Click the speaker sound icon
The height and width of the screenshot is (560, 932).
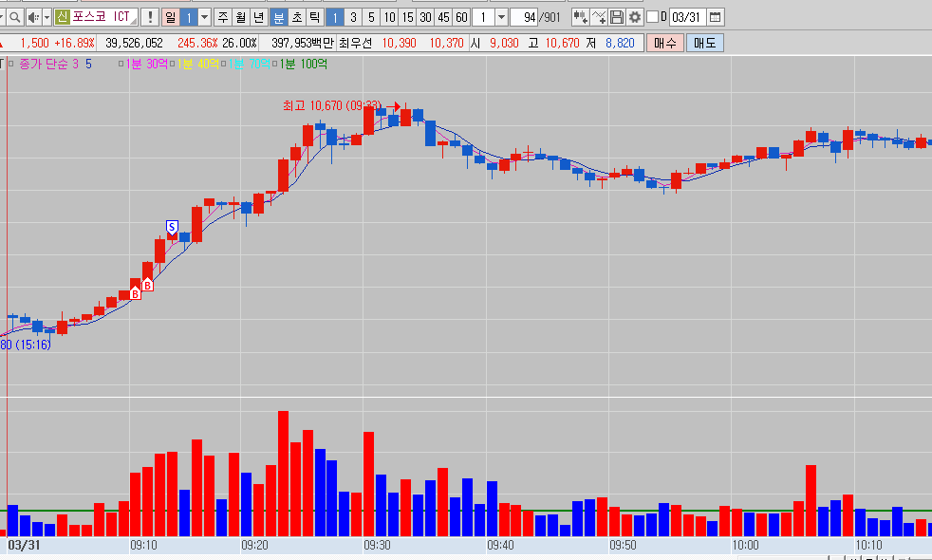click(x=32, y=17)
